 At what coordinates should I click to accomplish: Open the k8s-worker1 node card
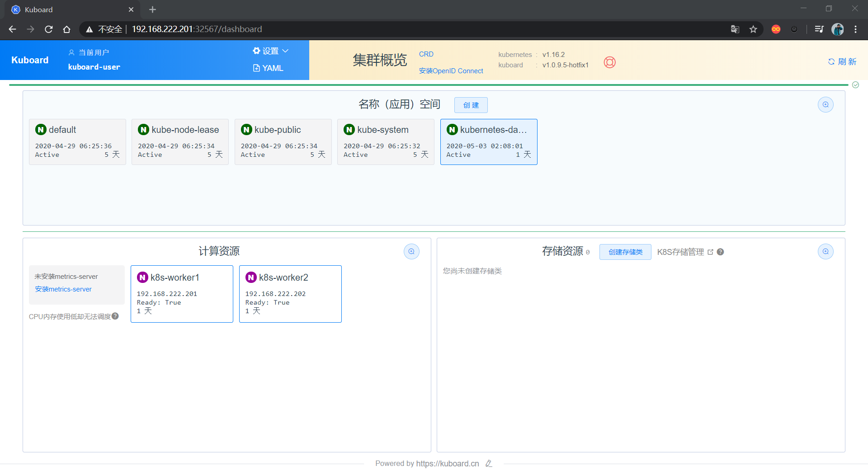click(x=182, y=294)
